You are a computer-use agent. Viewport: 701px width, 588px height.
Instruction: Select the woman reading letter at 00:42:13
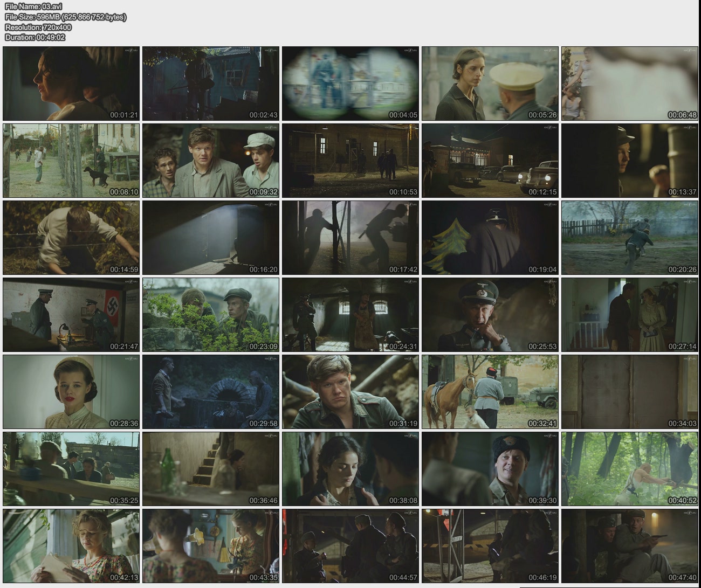pos(71,546)
